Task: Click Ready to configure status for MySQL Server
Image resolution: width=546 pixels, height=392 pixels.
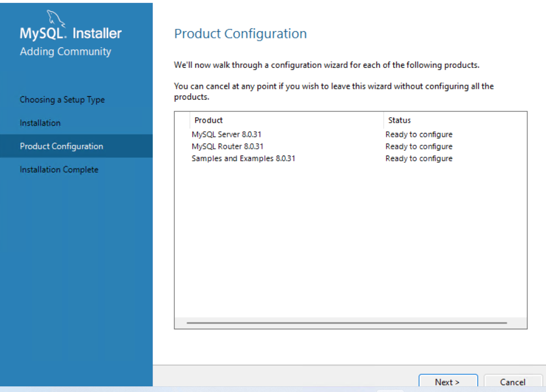Action: pyautogui.click(x=419, y=135)
